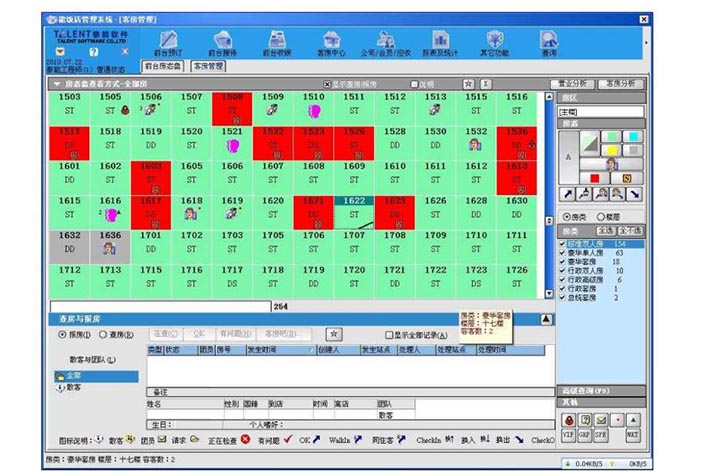709x473 pixels.
Task: Click the star button in 查房与报房 panel
Action: pos(335,333)
